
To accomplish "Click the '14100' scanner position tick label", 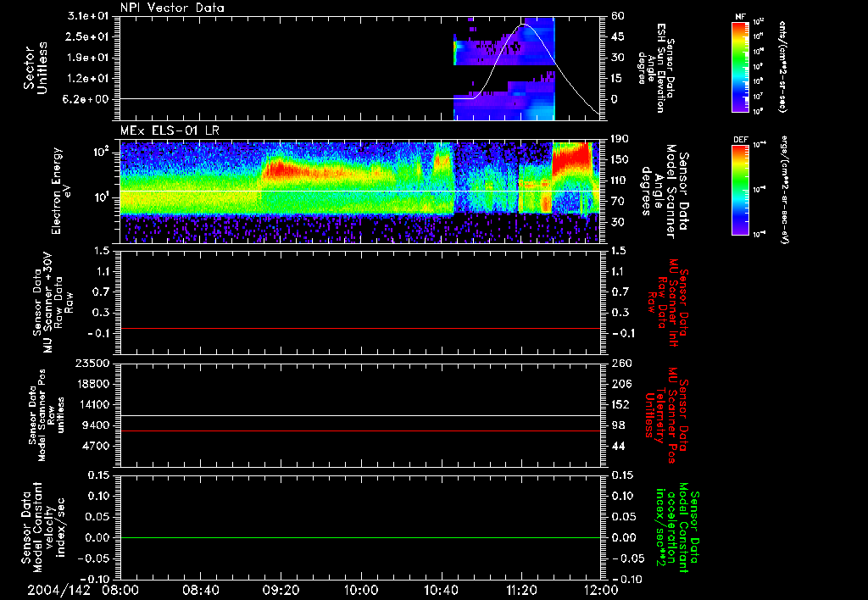I will pos(92,404).
